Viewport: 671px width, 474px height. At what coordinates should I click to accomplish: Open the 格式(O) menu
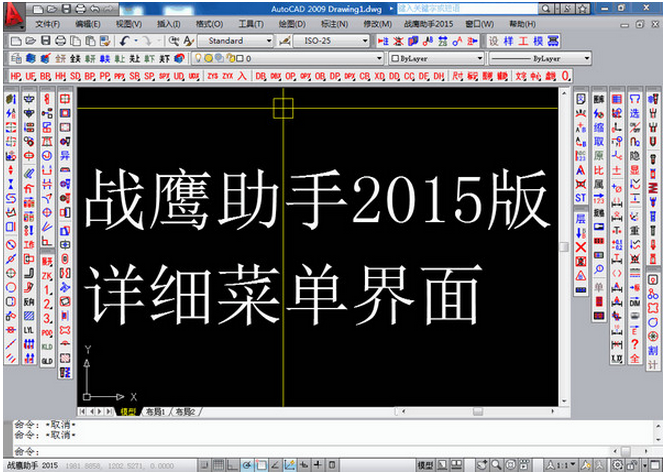click(x=209, y=24)
